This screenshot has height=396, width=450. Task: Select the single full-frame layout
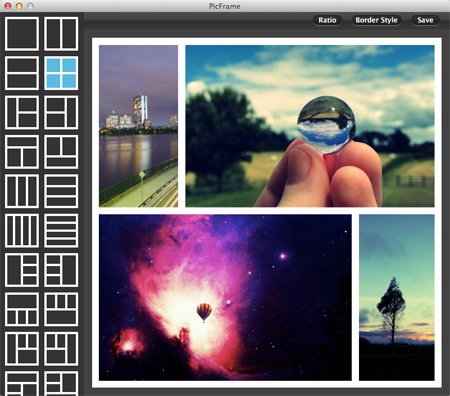click(22, 34)
